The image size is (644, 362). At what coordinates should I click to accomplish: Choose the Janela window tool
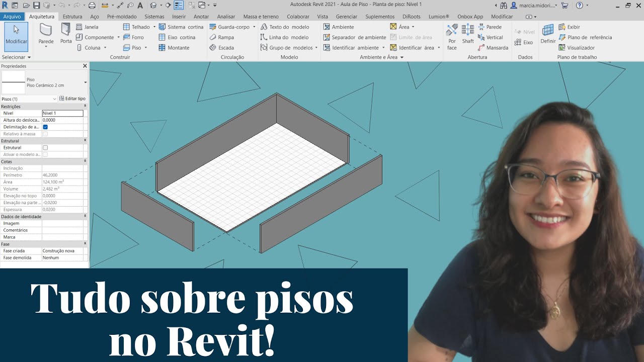pos(87,27)
